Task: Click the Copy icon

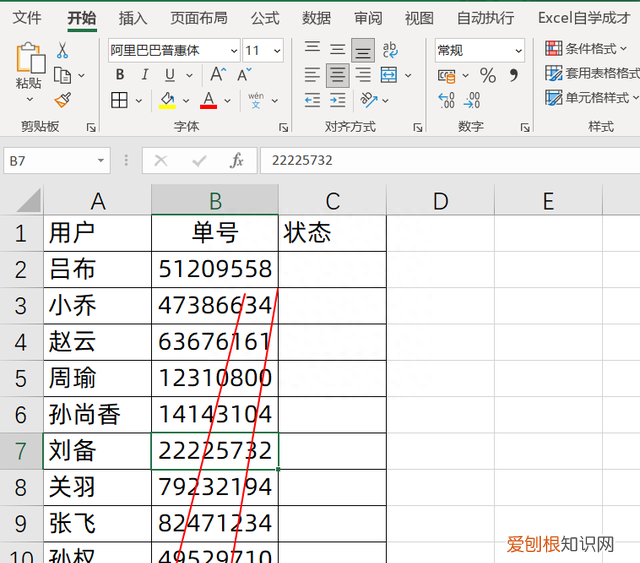Action: [x=62, y=76]
